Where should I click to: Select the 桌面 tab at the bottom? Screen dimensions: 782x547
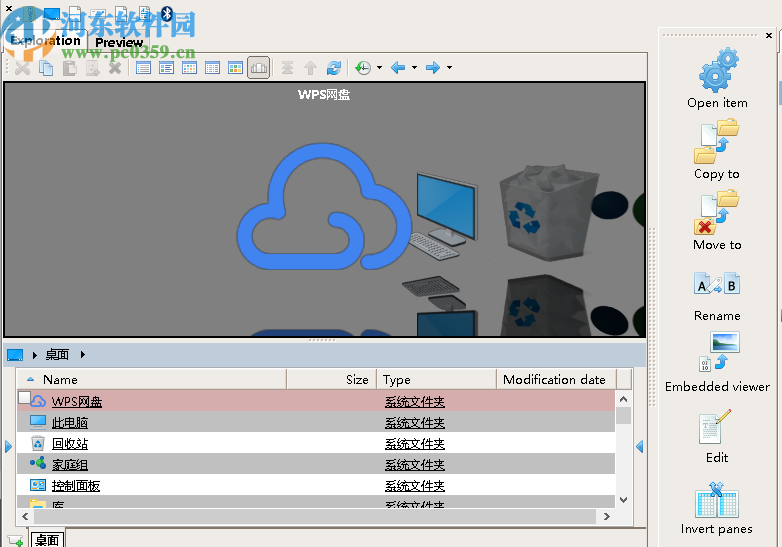(x=47, y=540)
